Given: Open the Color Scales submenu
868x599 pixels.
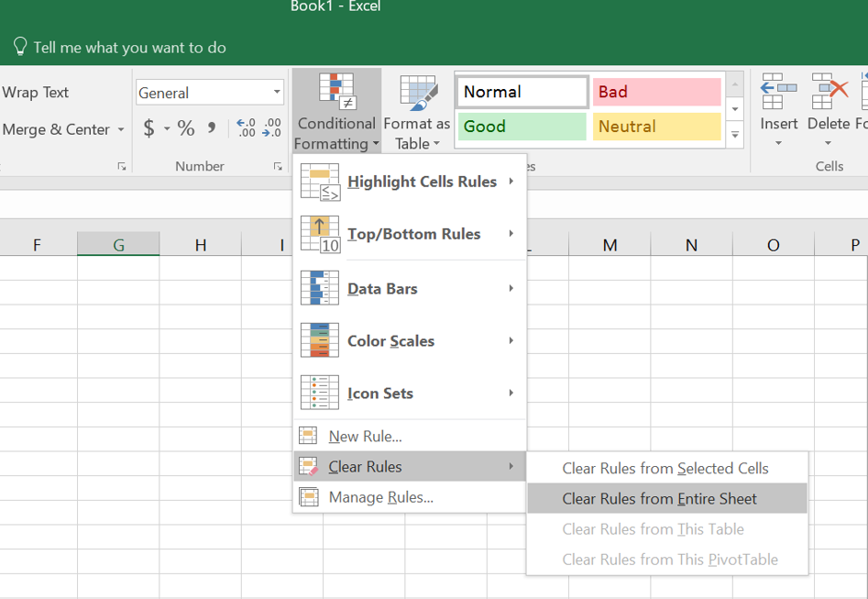Looking at the screenshot, I should point(511,340).
